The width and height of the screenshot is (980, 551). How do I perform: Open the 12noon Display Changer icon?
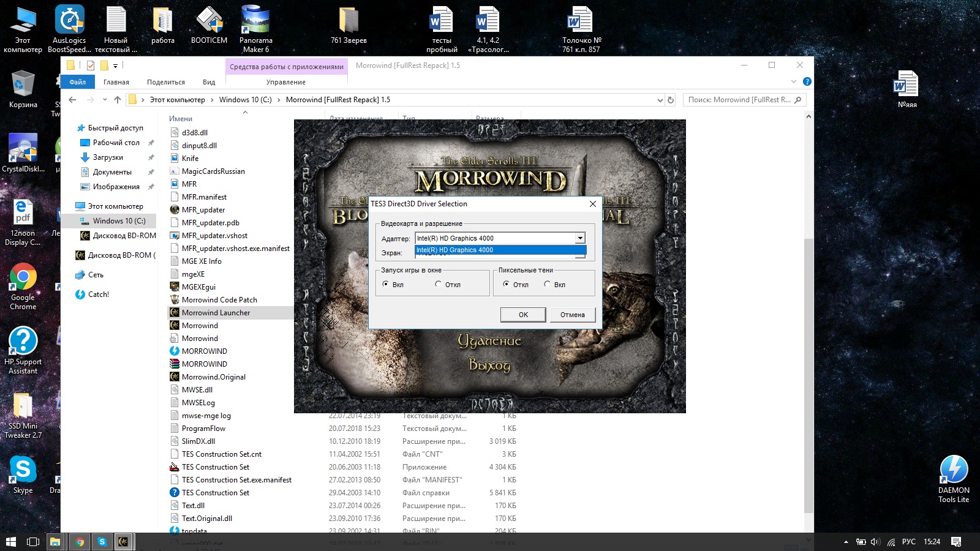(x=23, y=222)
